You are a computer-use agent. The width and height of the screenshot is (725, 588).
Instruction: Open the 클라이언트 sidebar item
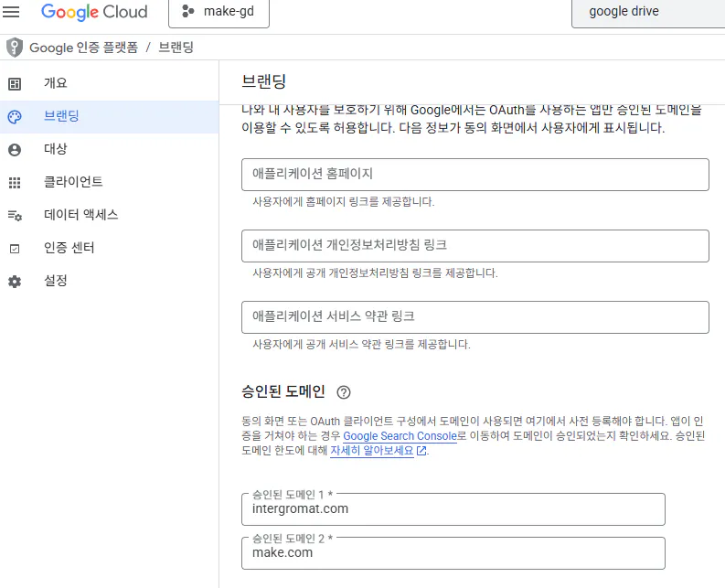point(110,182)
